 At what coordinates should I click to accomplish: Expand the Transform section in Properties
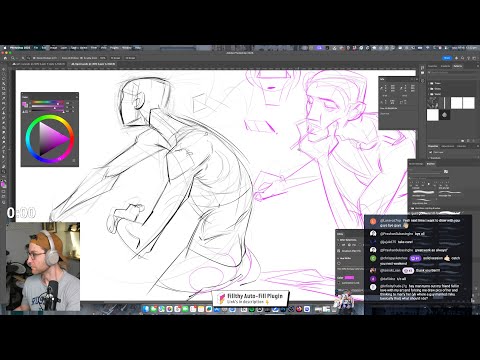tap(429, 158)
